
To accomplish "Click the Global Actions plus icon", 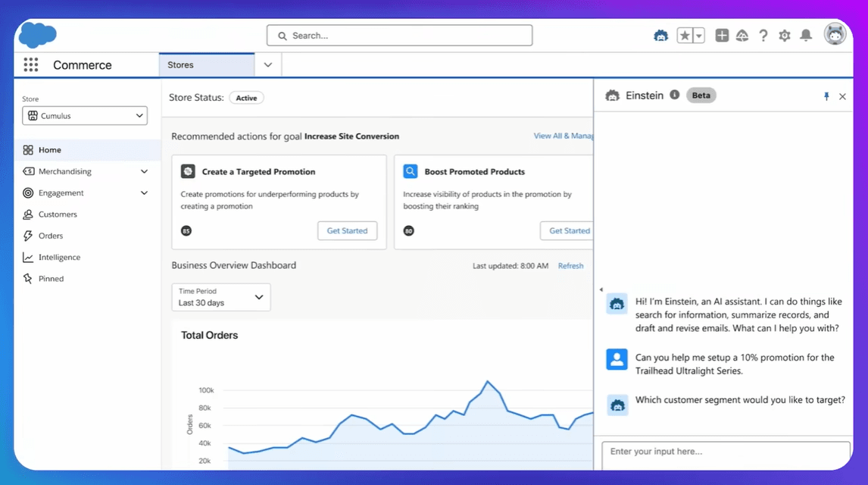I will pos(722,36).
